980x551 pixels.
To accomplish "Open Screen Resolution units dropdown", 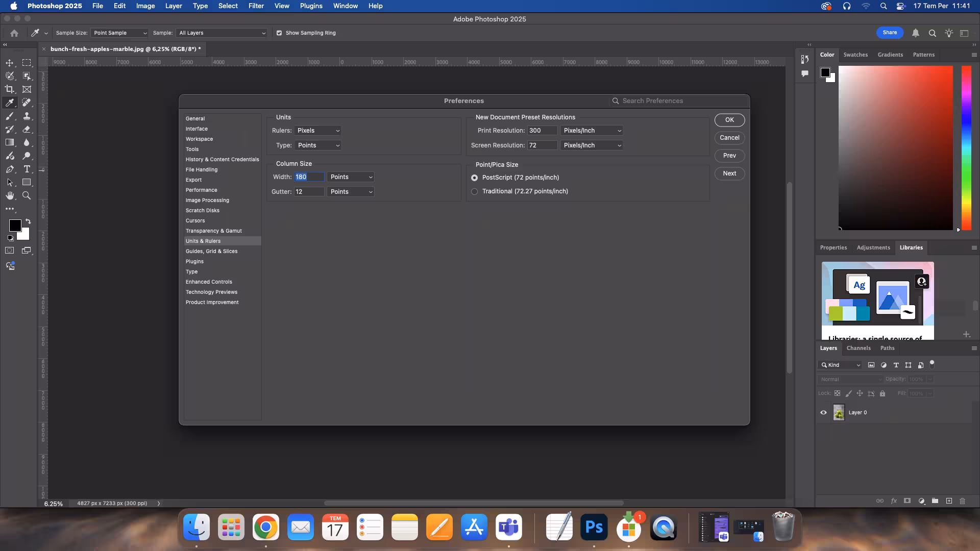I will 592,145.
